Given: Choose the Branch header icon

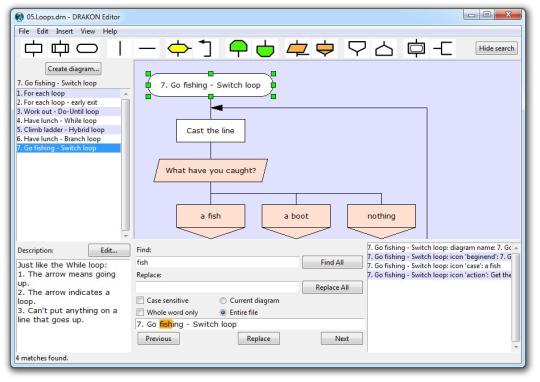Looking at the screenshot, I should pyautogui.click(x=357, y=48).
